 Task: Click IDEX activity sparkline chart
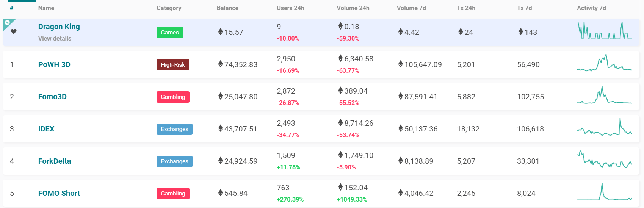point(605,127)
